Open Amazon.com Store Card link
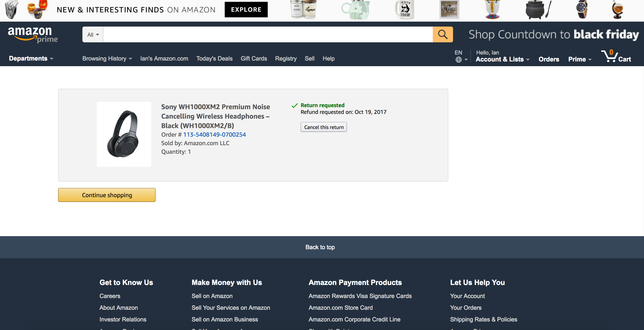Screen dimensions: 644x330 340,308
